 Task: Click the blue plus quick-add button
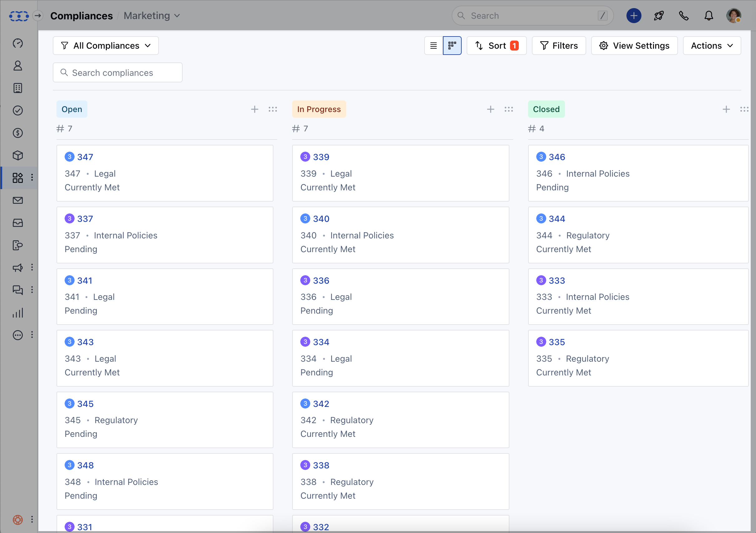[634, 16]
